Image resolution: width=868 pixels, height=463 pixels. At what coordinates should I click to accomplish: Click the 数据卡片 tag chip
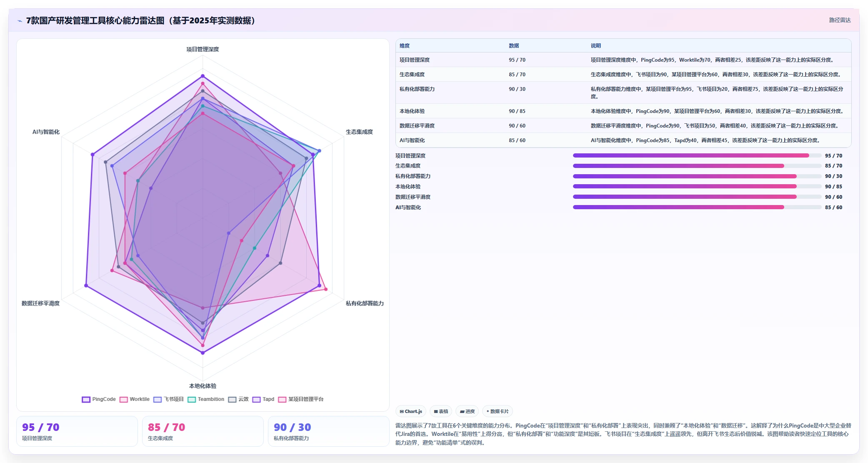pos(498,411)
